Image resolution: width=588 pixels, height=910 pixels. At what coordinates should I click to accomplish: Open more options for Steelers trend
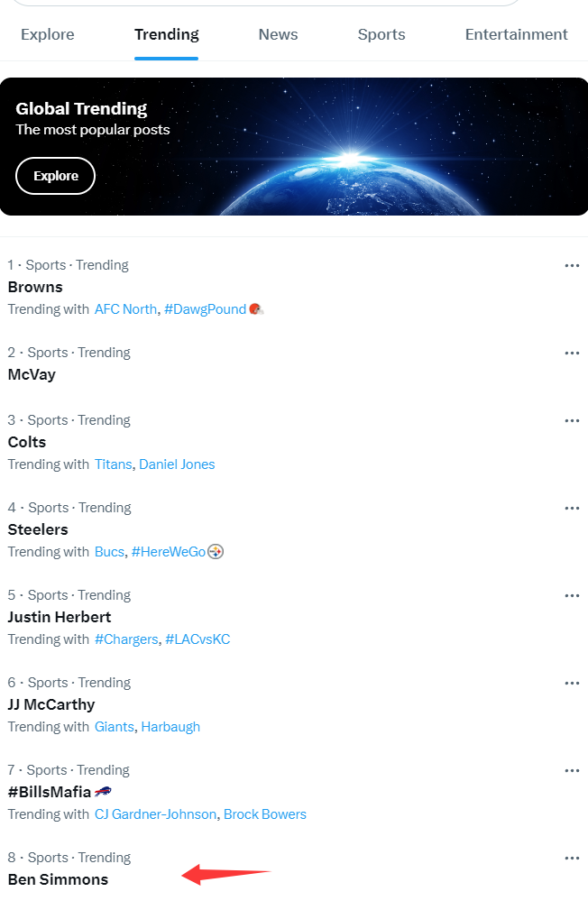(x=572, y=509)
